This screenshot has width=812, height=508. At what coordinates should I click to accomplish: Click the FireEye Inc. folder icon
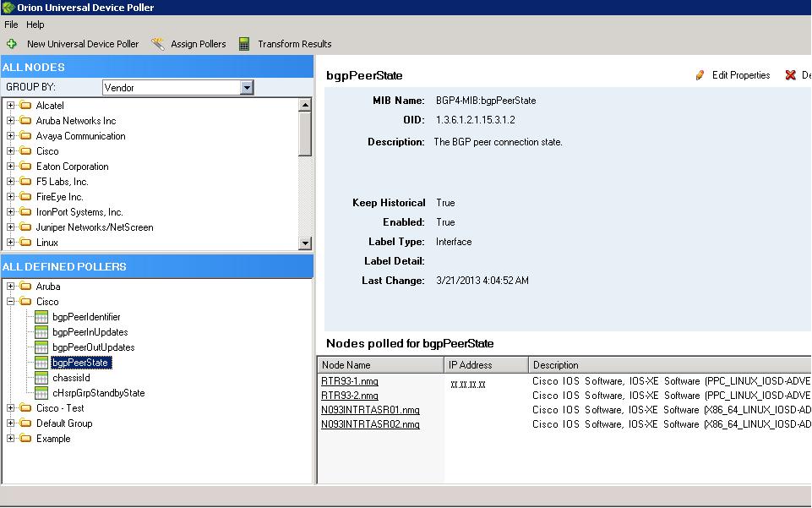pos(25,197)
